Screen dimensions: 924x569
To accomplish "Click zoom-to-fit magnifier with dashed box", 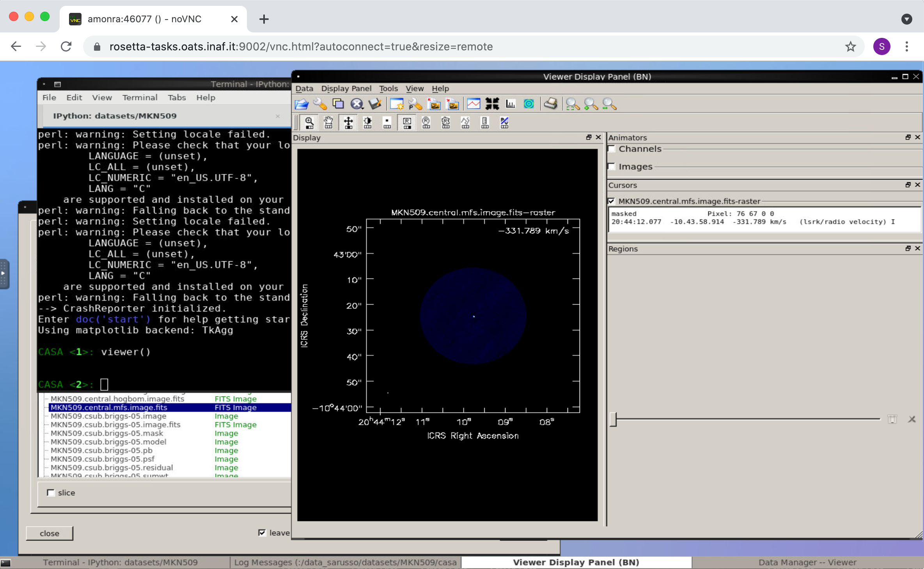I will click(x=573, y=104).
